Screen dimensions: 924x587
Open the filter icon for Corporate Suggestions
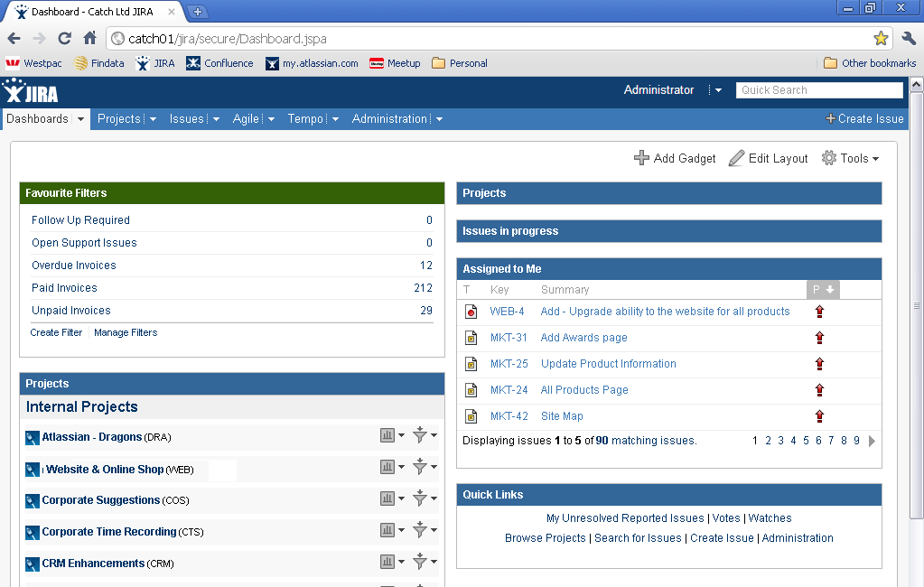[x=419, y=499]
